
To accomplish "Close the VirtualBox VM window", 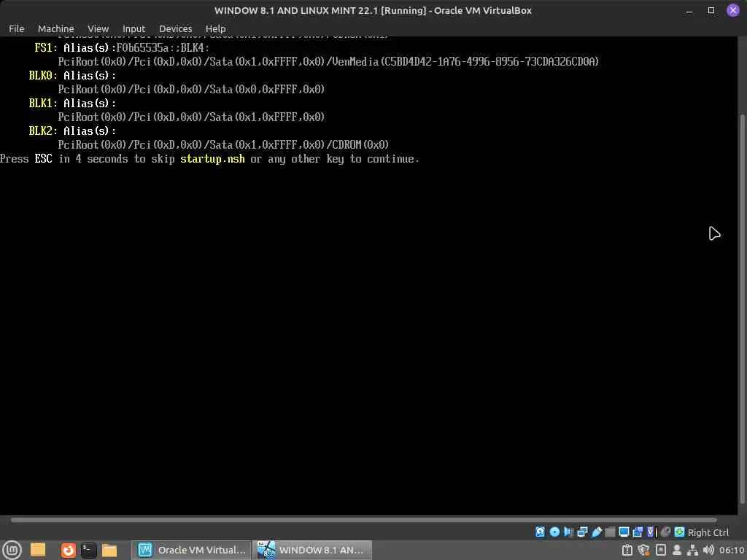I will (733, 10).
